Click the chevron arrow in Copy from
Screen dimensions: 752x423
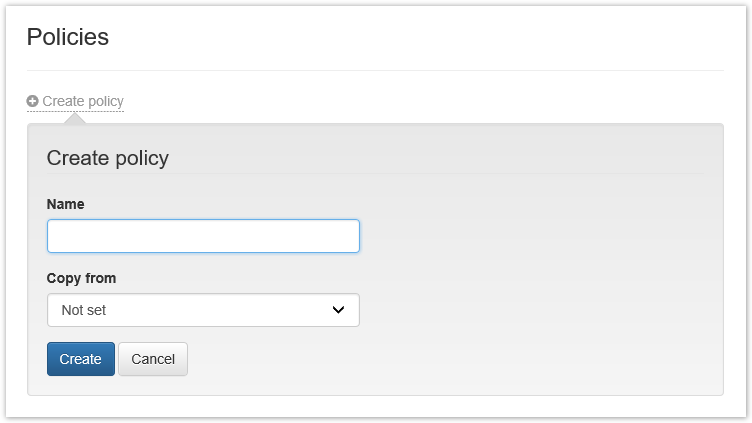click(x=338, y=310)
